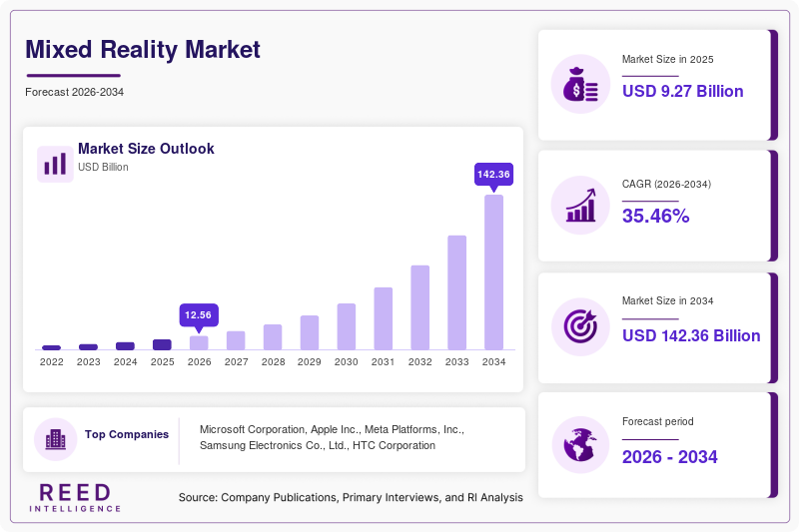This screenshot has height=532, width=799.
Task: Click the Market Size in 2025 label
Action: point(667,60)
